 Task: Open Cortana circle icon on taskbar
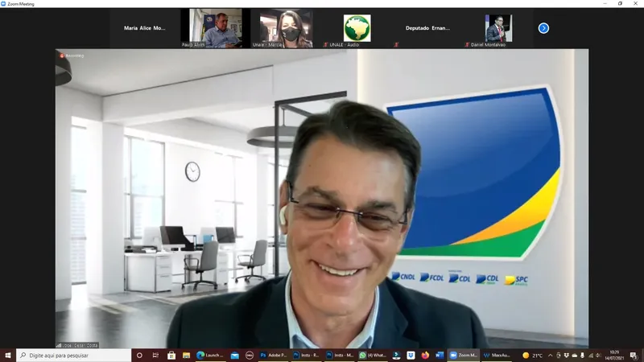pos(139,356)
